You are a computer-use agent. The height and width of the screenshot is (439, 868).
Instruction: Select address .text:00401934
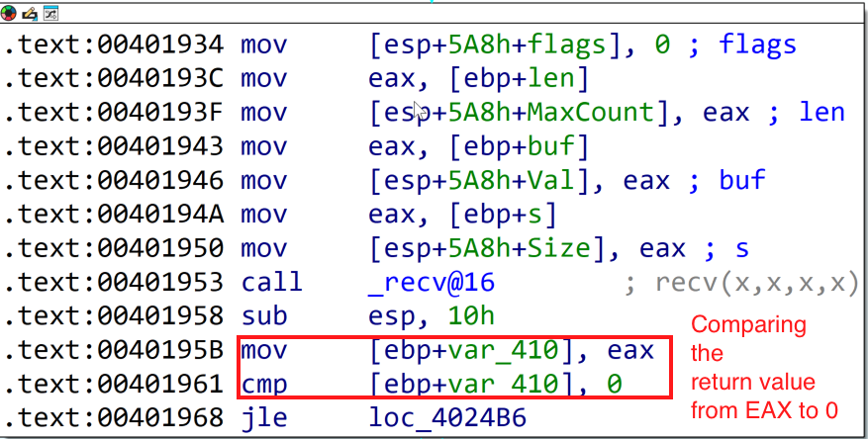click(114, 44)
